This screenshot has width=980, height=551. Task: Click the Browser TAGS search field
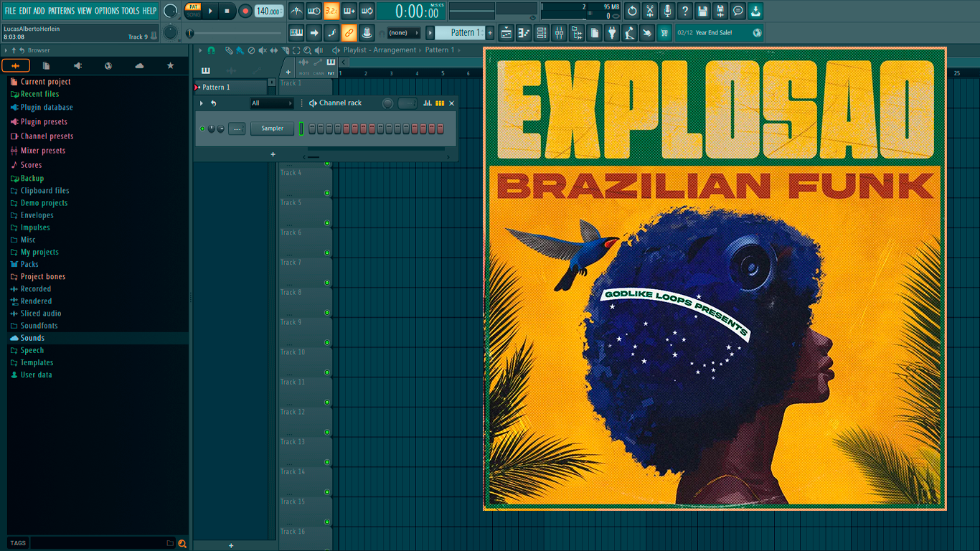97,543
